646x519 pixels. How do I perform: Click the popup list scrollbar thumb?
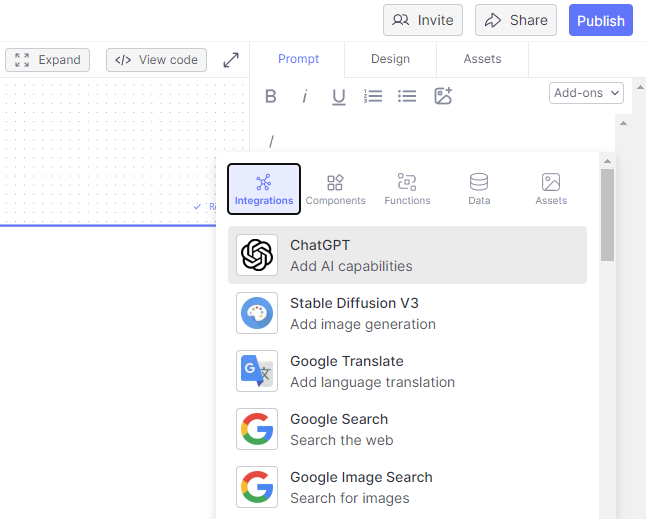click(607, 215)
